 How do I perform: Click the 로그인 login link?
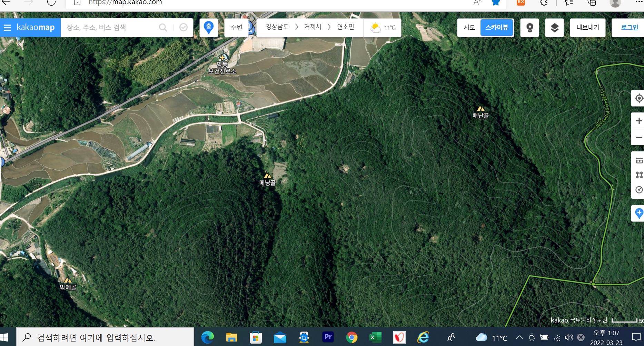coord(630,28)
